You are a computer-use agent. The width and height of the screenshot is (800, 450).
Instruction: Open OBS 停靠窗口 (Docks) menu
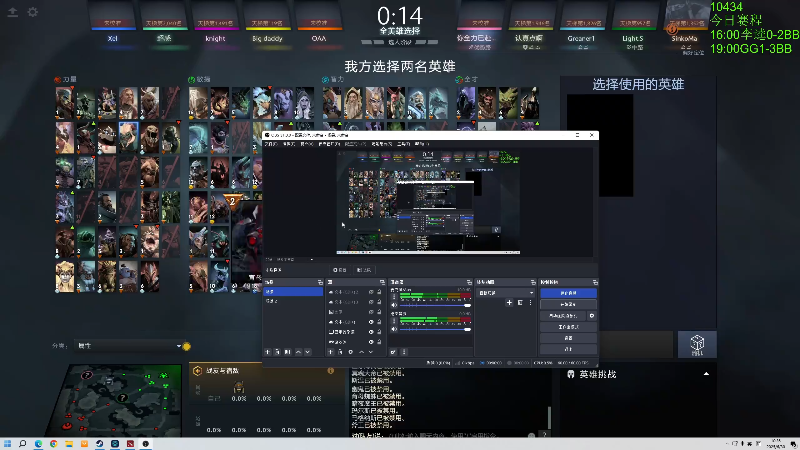coord(329,144)
